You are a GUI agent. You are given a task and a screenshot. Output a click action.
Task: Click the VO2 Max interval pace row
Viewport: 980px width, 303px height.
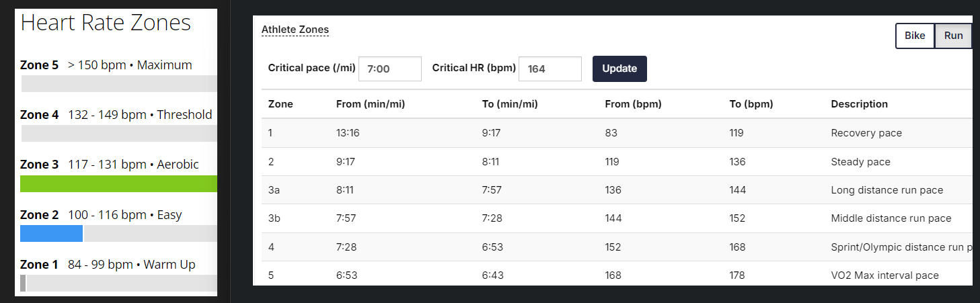tap(617, 275)
